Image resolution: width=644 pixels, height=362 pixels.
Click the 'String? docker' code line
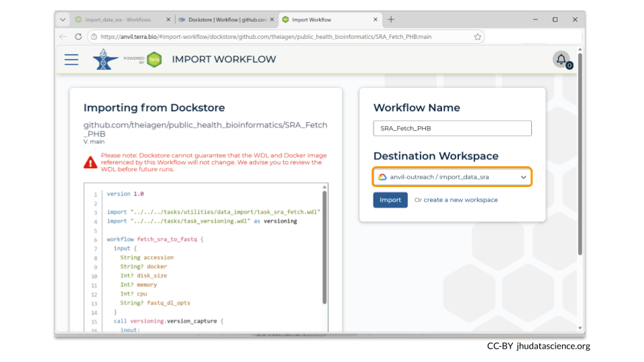click(x=144, y=266)
